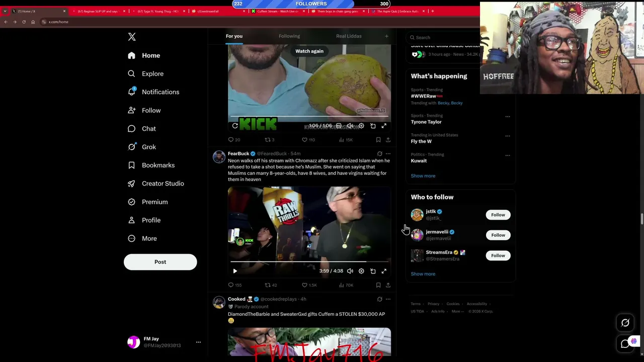Open Premium from the sidebar

click(147, 202)
